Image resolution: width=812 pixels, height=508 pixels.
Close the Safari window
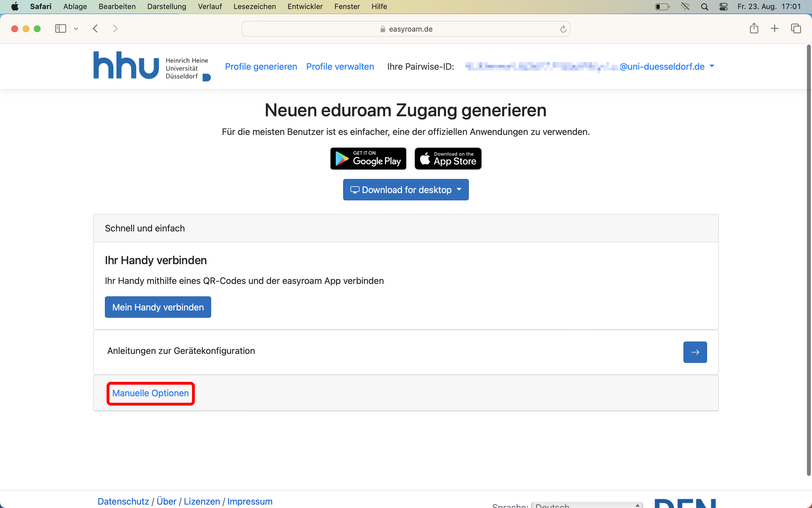(x=14, y=29)
